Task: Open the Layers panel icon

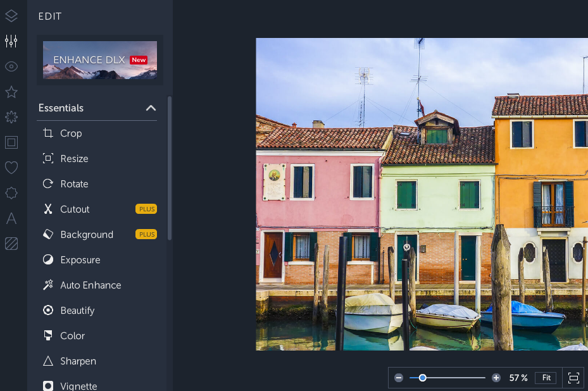Action: coord(11,16)
